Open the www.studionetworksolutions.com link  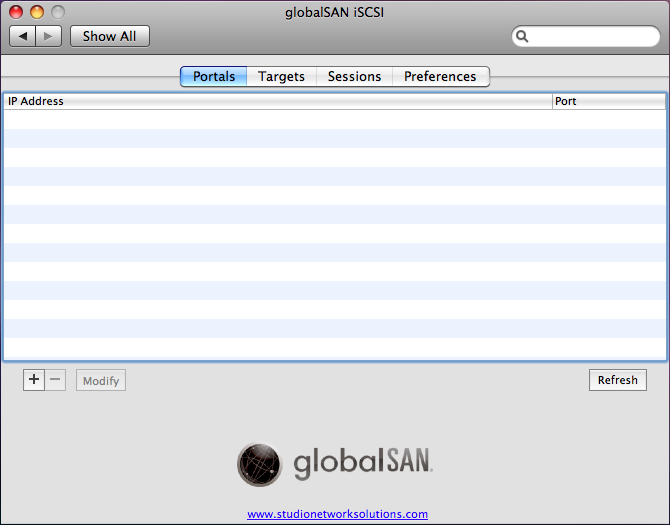coord(338,514)
